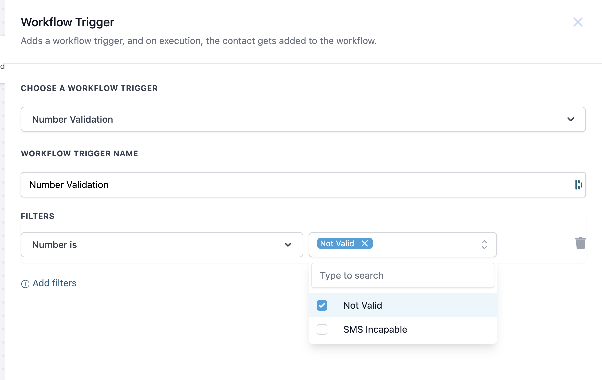Expand the Number is filter dropdown
Screen dimensions: 602x380
coord(162,245)
